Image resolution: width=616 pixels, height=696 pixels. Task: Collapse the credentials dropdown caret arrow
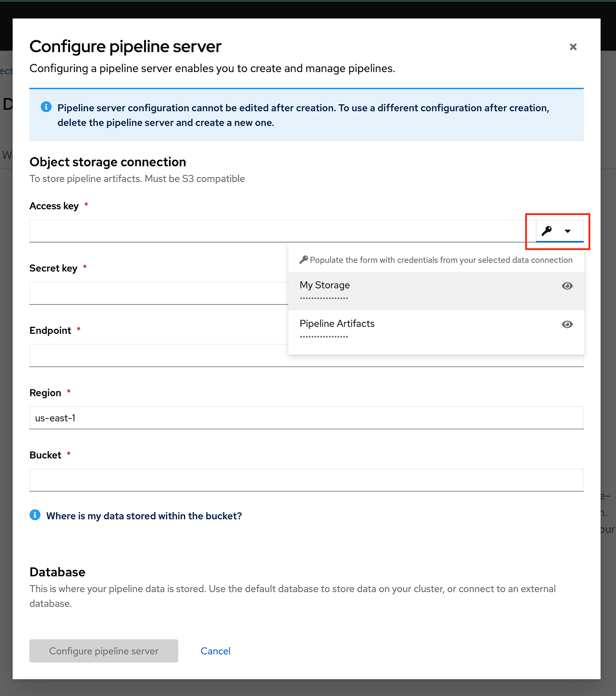click(x=567, y=231)
